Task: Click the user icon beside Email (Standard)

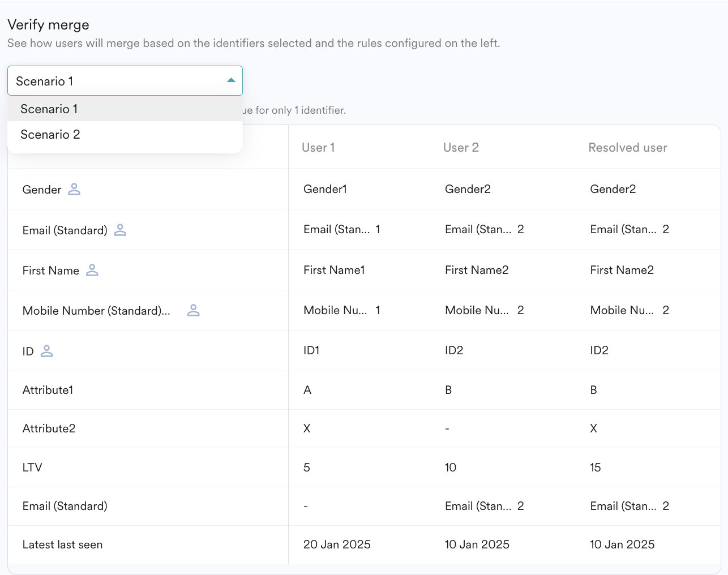Action: (120, 230)
